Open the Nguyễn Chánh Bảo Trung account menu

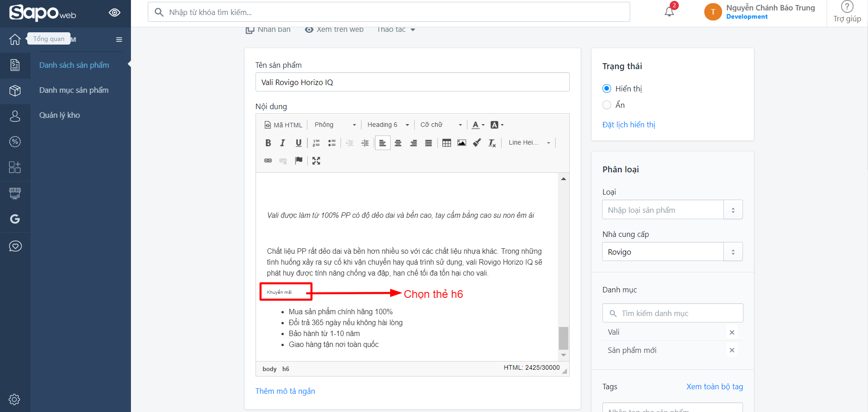pyautogui.click(x=760, y=12)
